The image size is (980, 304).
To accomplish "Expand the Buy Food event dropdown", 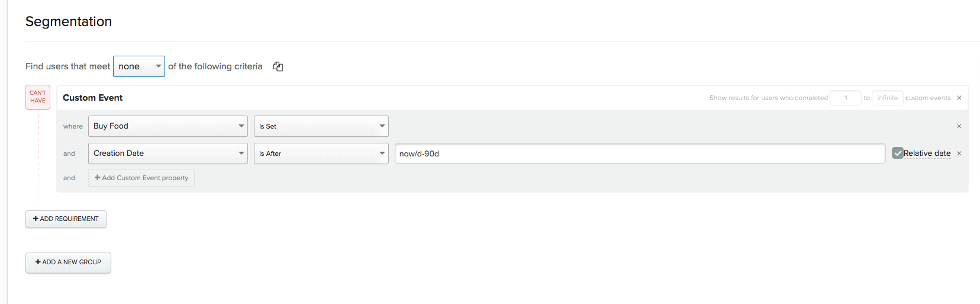I will (x=168, y=126).
